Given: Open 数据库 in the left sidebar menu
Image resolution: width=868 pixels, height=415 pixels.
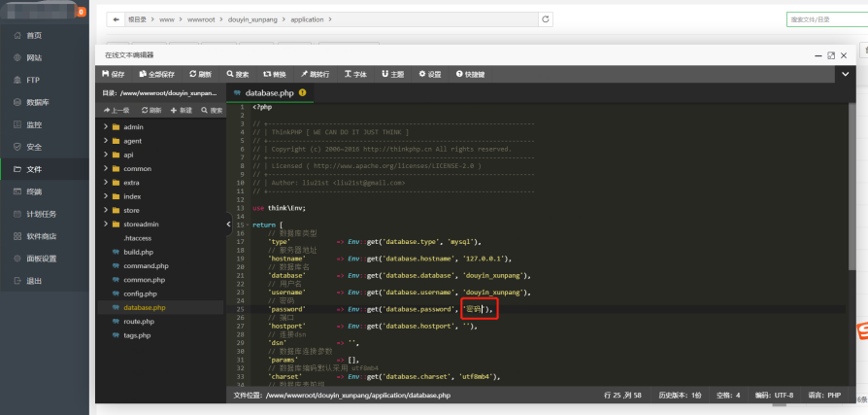Looking at the screenshot, I should pyautogui.click(x=39, y=102).
